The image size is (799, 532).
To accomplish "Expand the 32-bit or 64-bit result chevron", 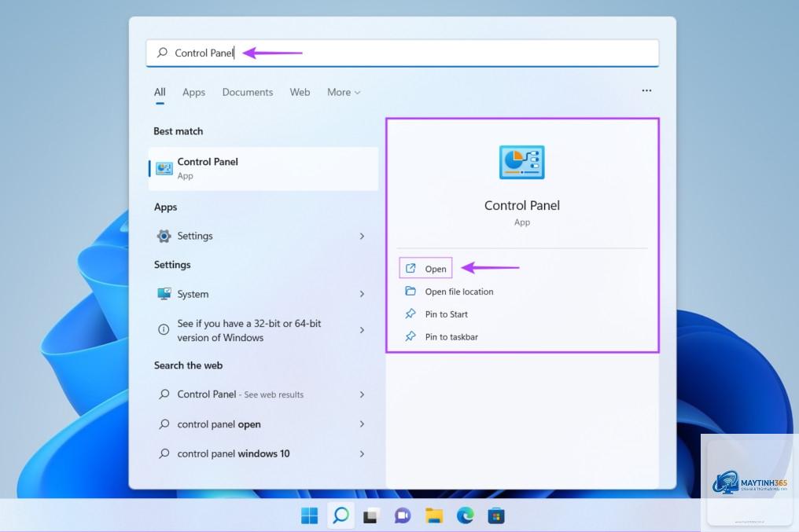I will point(362,330).
